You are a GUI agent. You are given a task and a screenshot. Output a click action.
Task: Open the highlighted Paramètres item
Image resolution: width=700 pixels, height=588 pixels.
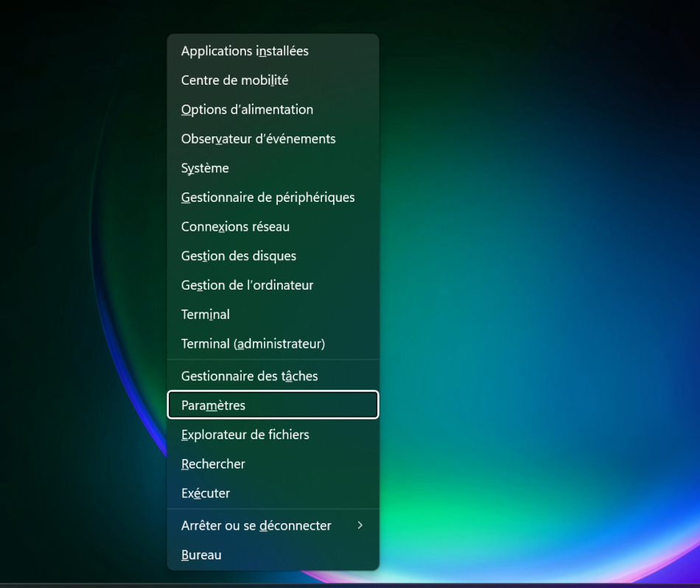pos(213,405)
